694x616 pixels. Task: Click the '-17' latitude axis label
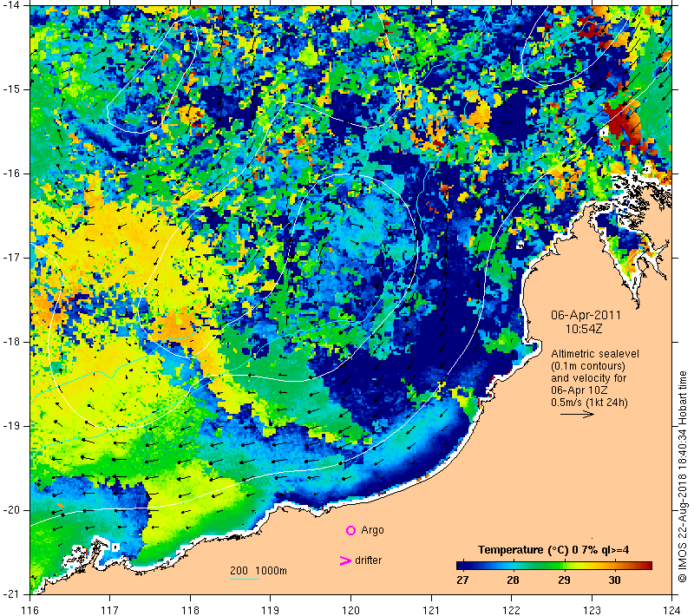tap(10, 257)
